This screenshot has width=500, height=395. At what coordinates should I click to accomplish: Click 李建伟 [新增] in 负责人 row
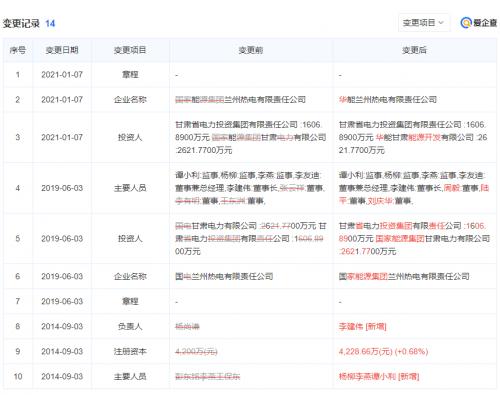362,326
